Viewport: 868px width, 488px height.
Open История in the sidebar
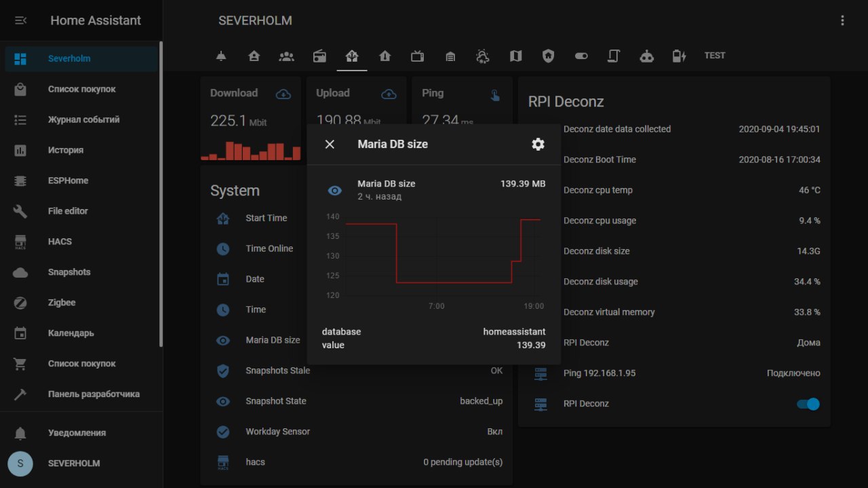pos(81,150)
